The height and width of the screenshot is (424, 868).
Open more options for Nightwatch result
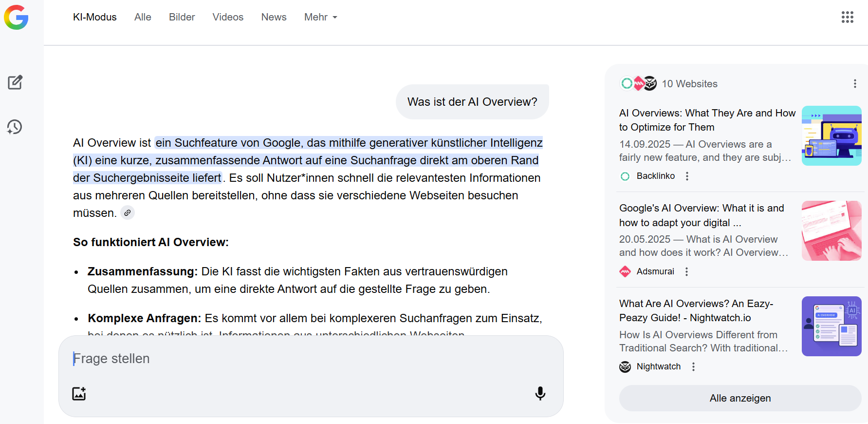click(693, 366)
